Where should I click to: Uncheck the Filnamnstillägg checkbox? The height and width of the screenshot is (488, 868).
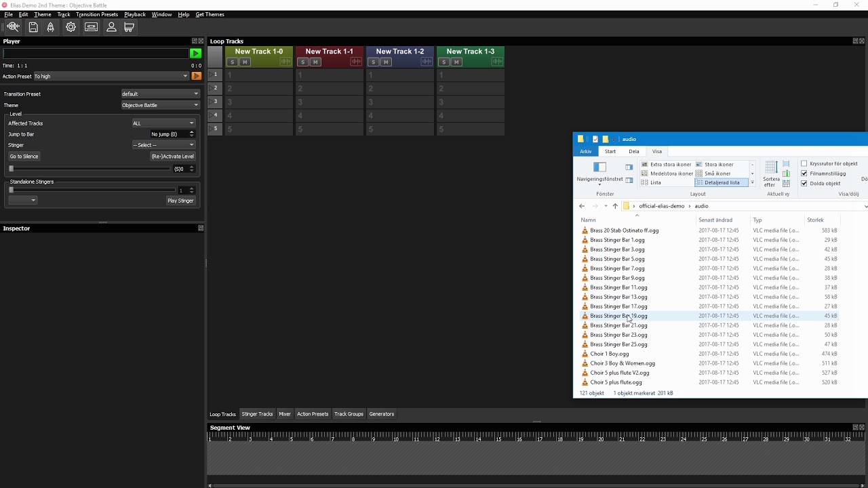pyautogui.click(x=804, y=174)
